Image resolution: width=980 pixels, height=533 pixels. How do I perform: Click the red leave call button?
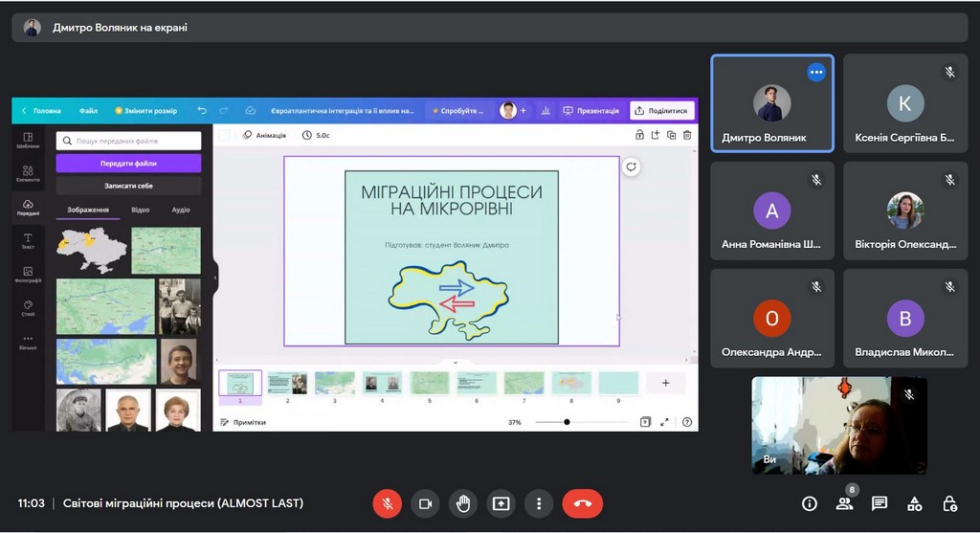click(x=582, y=503)
